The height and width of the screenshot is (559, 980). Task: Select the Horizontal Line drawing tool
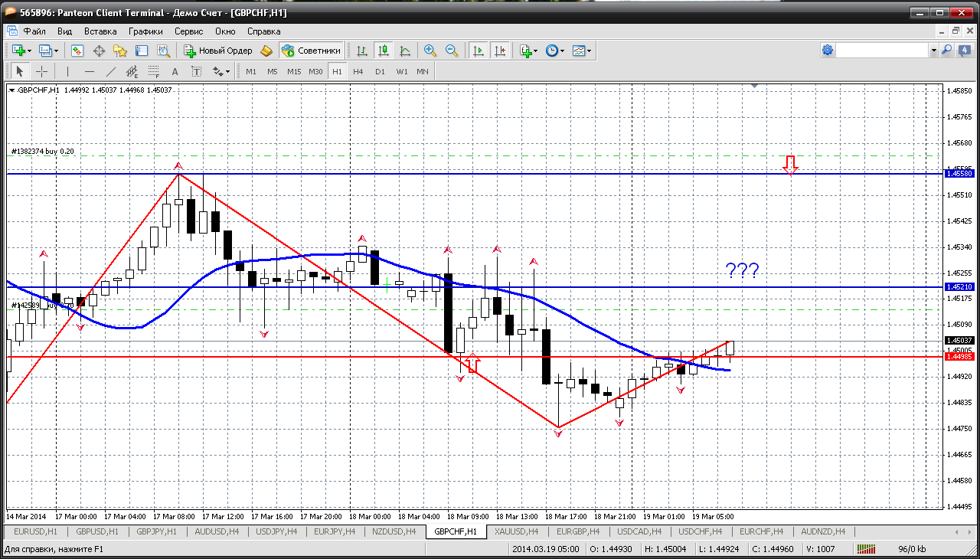(89, 71)
